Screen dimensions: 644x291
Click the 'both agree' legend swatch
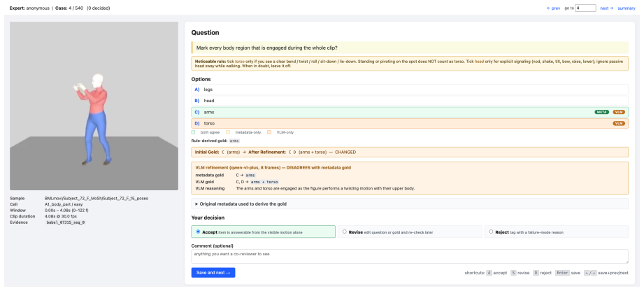(x=194, y=132)
